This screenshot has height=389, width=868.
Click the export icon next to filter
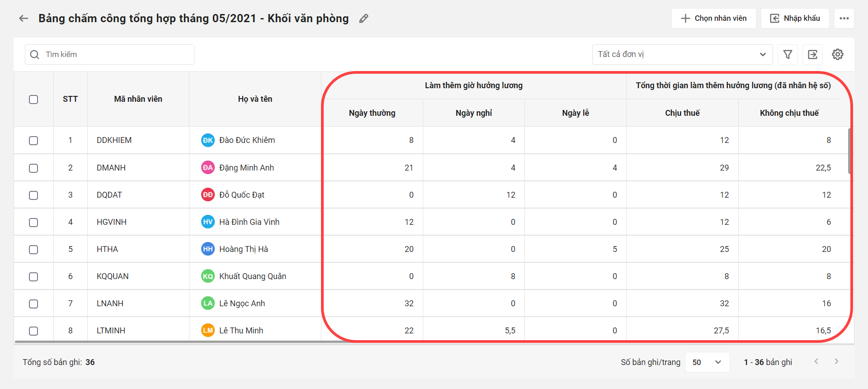(x=812, y=54)
